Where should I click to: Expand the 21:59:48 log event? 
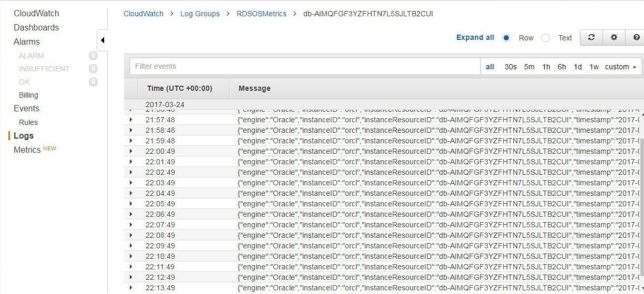[131, 141]
